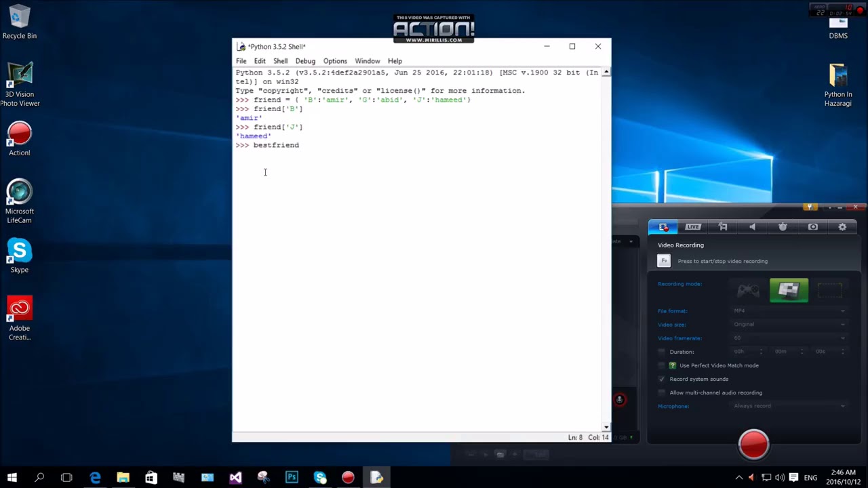Open Task View on the taskbar
Screen dimensions: 868x488
tap(66, 477)
